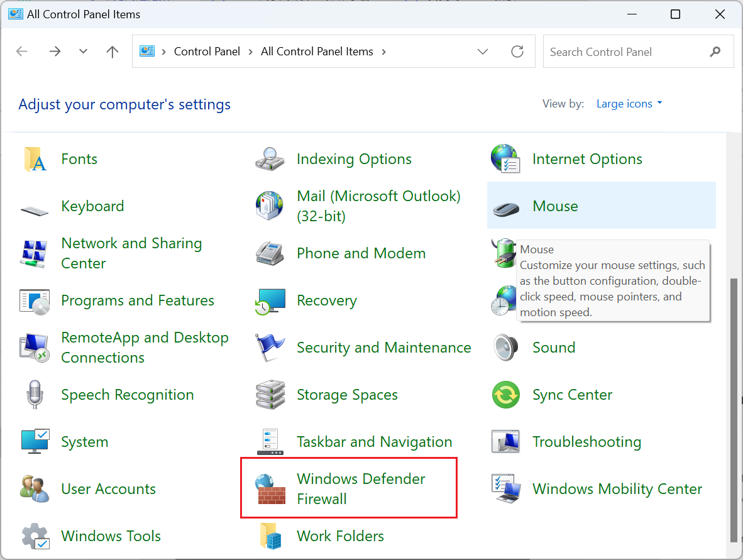The width and height of the screenshot is (743, 560).
Task: Click the Programs and Features icon
Action: [x=34, y=301]
